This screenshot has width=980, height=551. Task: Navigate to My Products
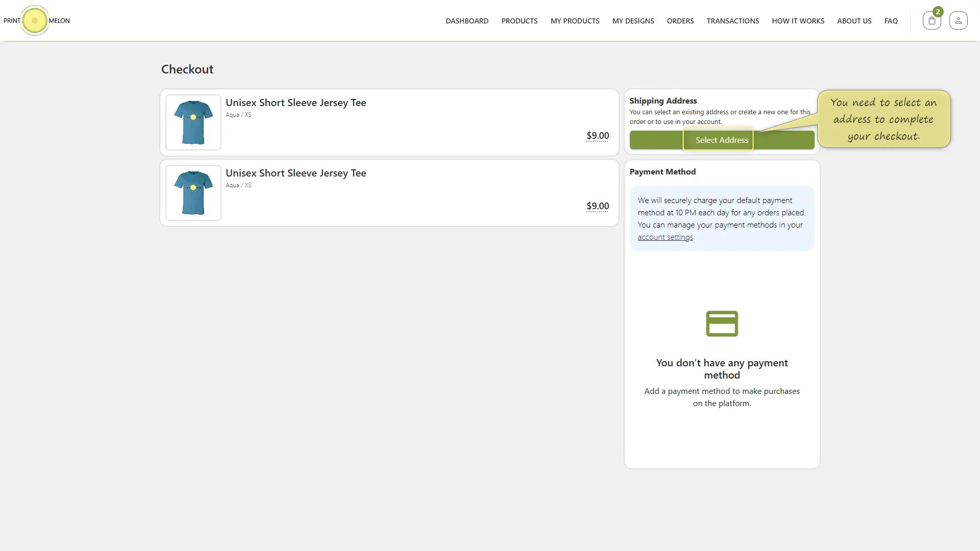click(575, 21)
